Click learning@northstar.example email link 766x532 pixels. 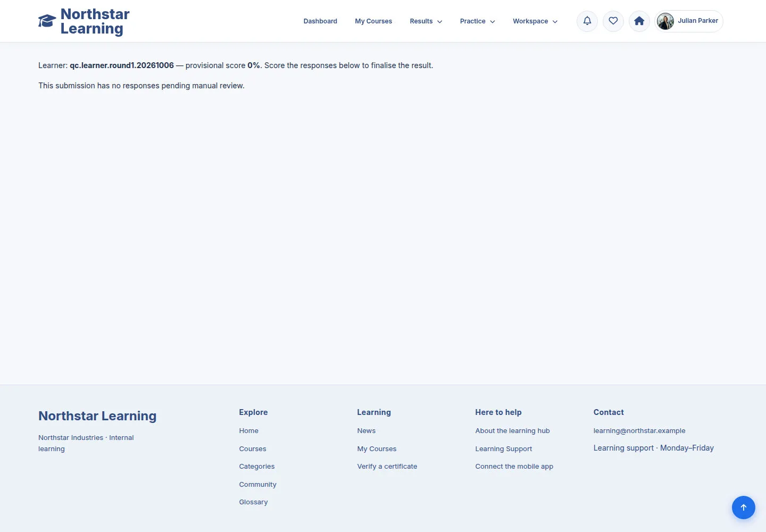639,431
